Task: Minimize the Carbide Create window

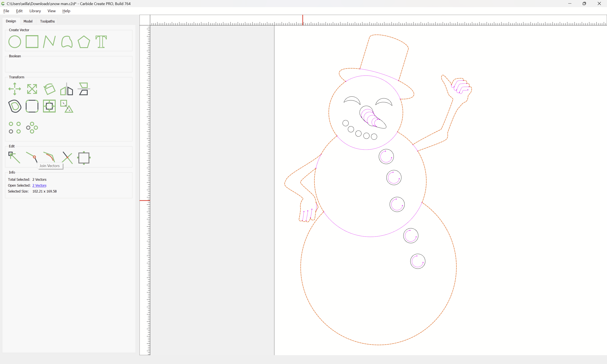Action: [569, 3]
